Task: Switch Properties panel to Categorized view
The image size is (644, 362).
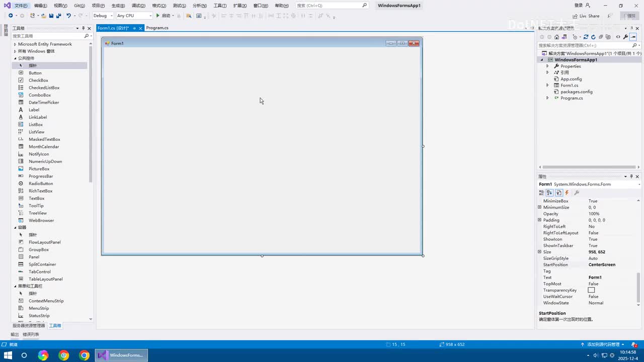Action: pyautogui.click(x=542, y=193)
